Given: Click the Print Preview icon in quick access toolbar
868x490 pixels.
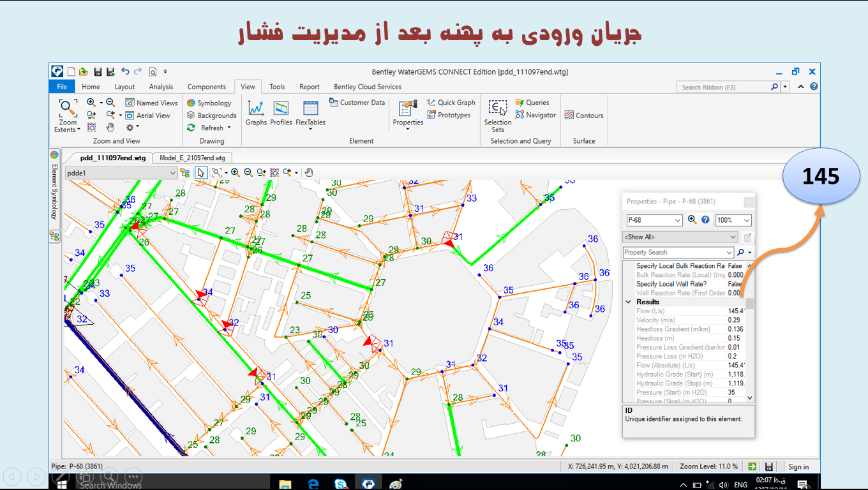Looking at the screenshot, I should 153,71.
